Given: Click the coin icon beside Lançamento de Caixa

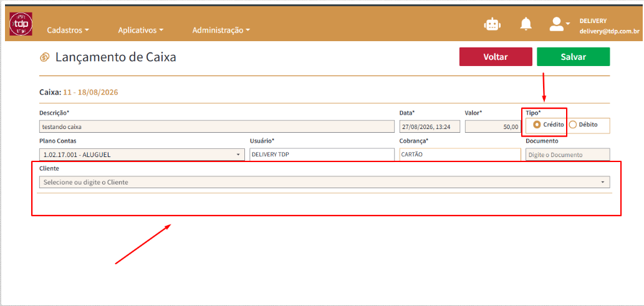Looking at the screenshot, I should click(45, 58).
